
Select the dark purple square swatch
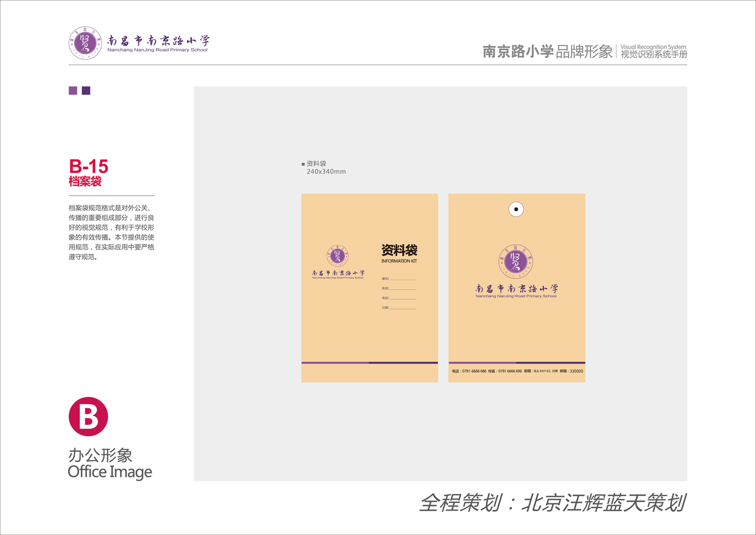click(x=86, y=91)
